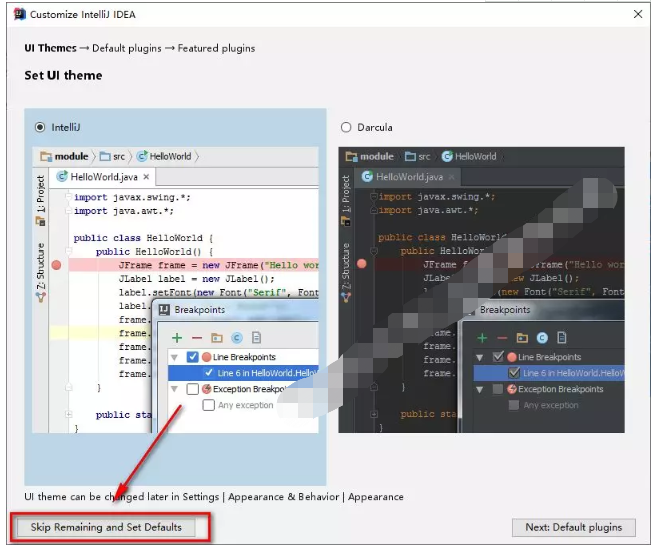Toggle Any exception checkbox in Darcula preview

click(x=514, y=405)
